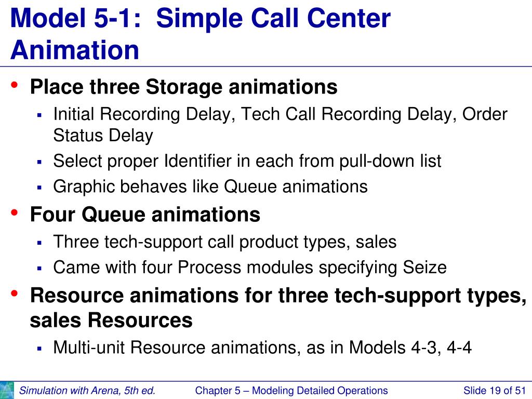Click the square bullet before 'Initial Recording Delay'

click(39, 115)
